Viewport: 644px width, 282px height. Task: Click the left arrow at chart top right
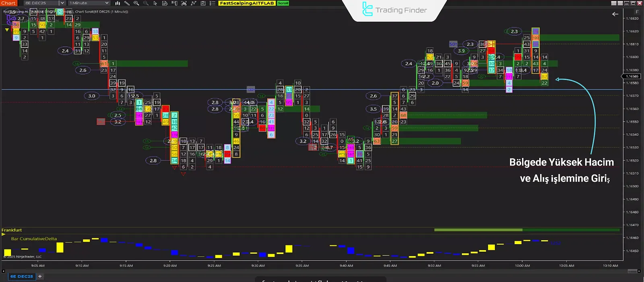615,14
